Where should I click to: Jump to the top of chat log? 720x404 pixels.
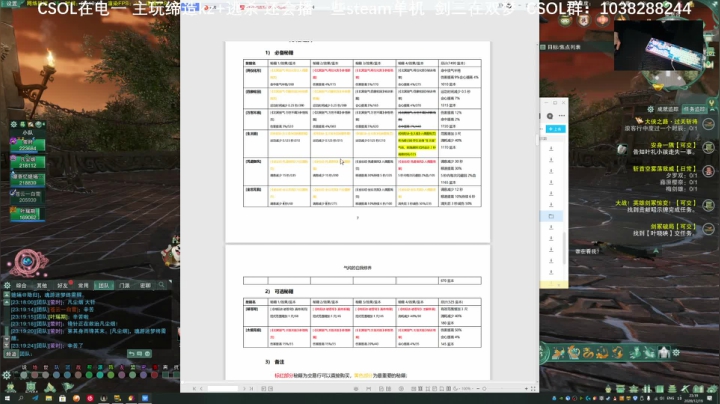pos(6,295)
